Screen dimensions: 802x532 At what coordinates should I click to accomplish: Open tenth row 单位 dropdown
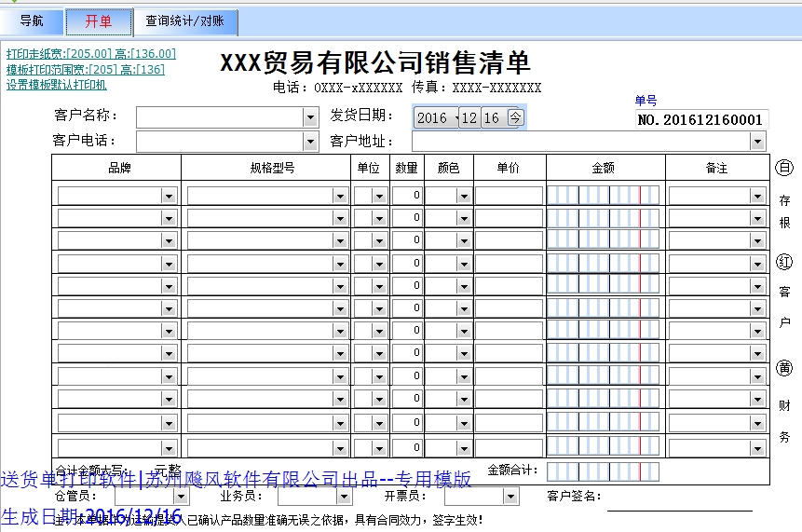point(379,399)
